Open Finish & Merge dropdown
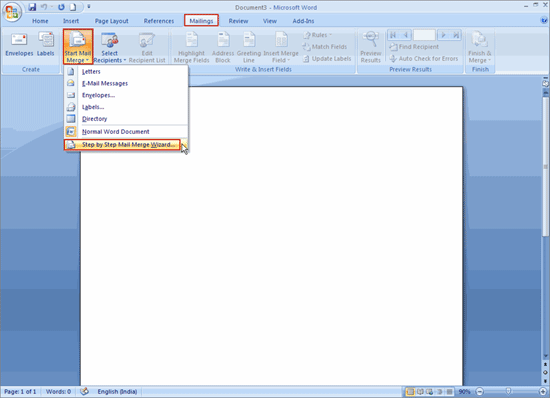The image size is (550, 398). [479, 47]
